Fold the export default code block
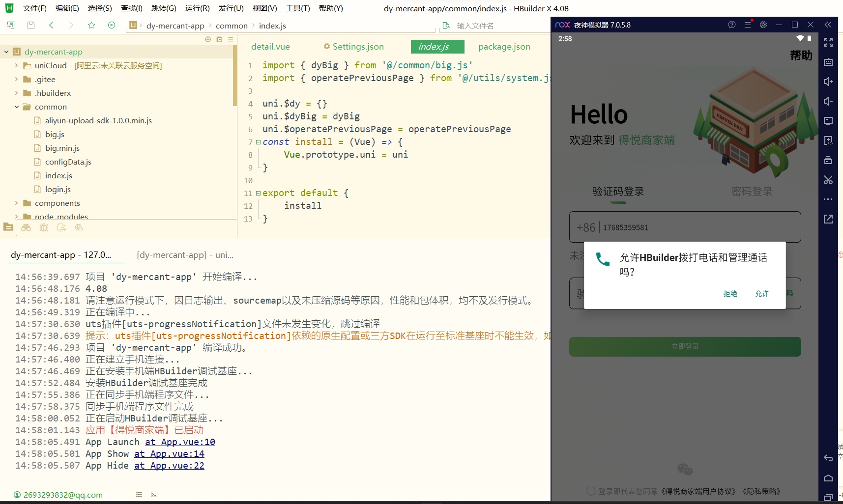The image size is (843, 504). pyautogui.click(x=258, y=193)
